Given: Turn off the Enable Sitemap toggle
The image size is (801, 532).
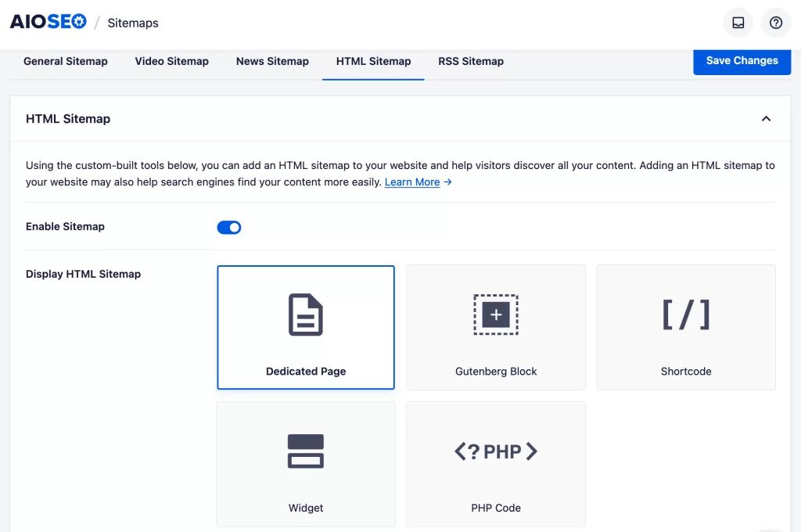Looking at the screenshot, I should [x=229, y=227].
